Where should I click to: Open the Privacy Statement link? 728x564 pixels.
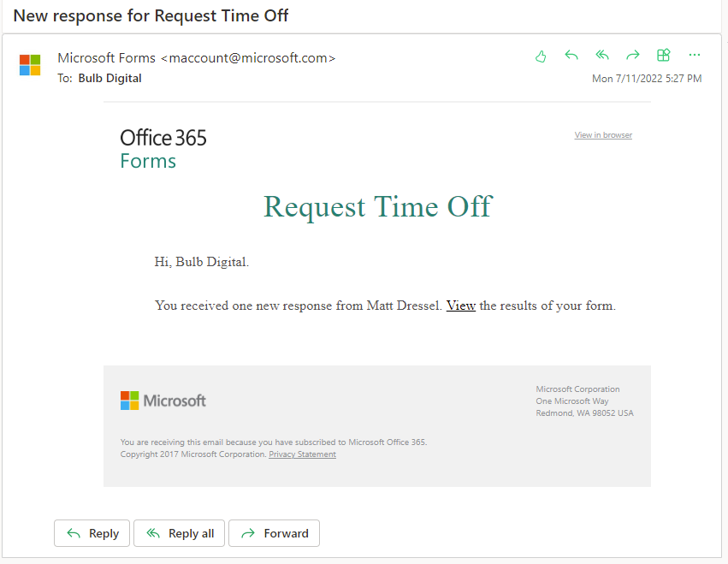point(302,454)
